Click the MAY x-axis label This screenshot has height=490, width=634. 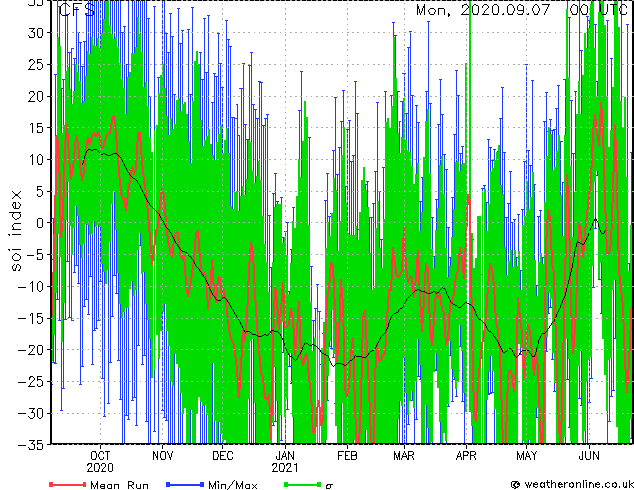click(527, 456)
